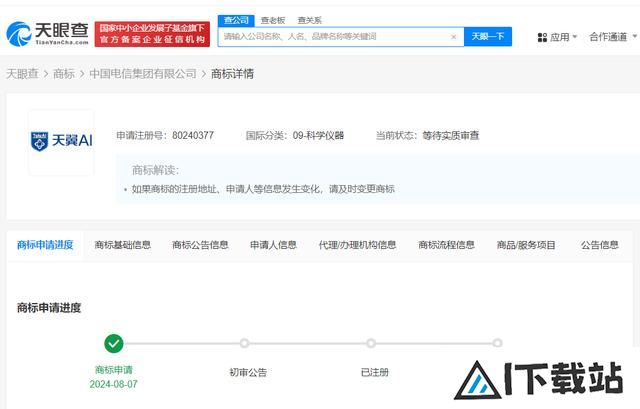Open the 公告信息 tab

(x=600, y=245)
